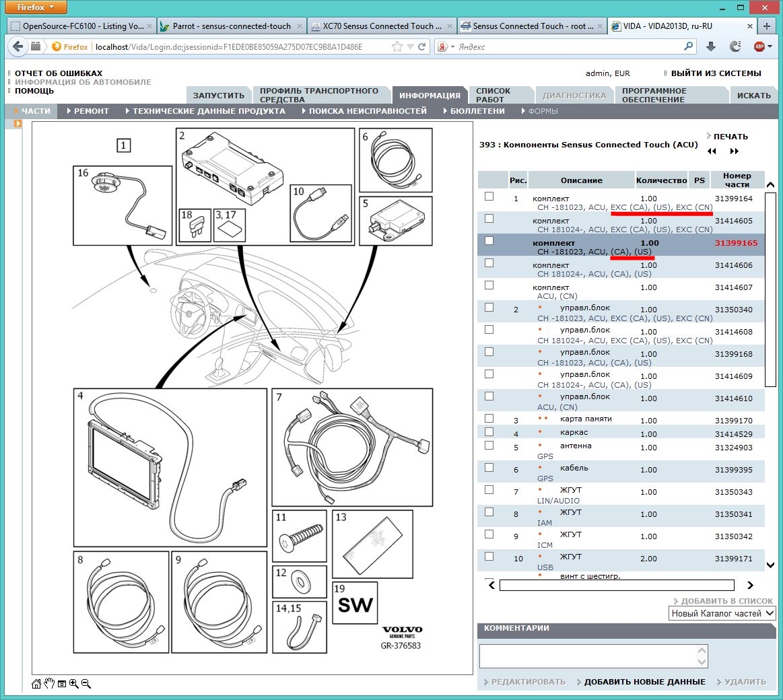This screenshot has height=700, width=783.
Task: Click the right arrow of the horizontal scrollbar
Action: 750,585
